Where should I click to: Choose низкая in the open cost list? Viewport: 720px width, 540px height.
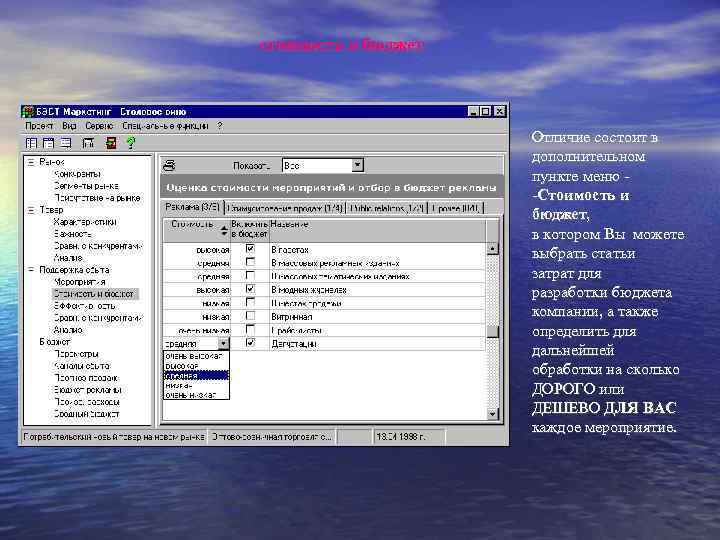tap(196, 385)
